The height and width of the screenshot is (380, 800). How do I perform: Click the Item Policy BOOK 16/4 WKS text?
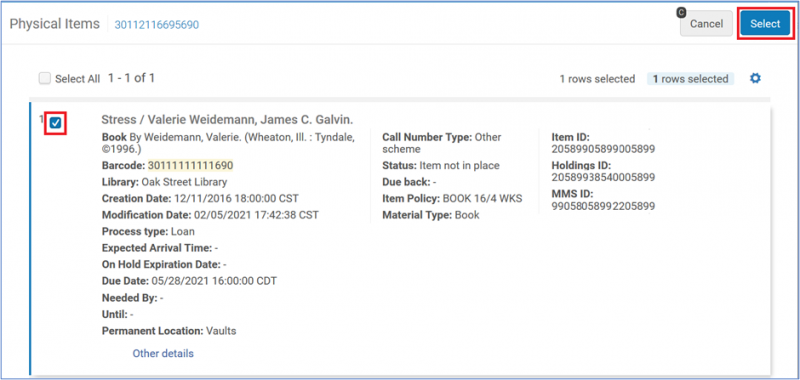point(452,198)
